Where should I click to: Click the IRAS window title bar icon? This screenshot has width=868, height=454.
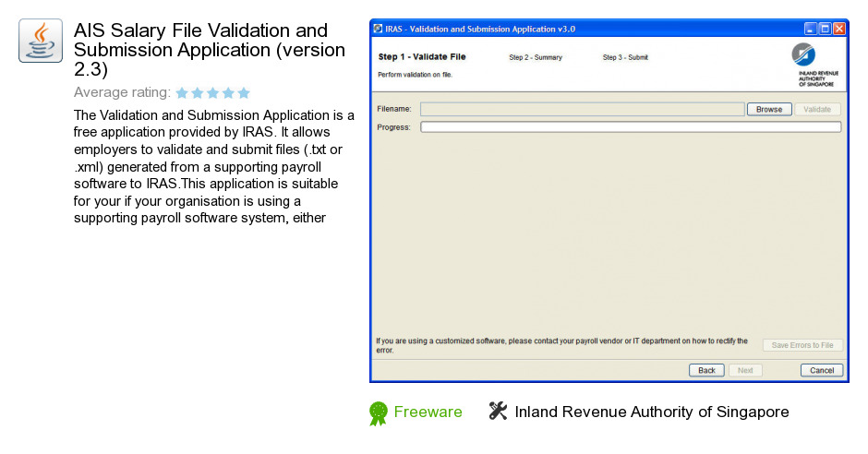point(378,29)
